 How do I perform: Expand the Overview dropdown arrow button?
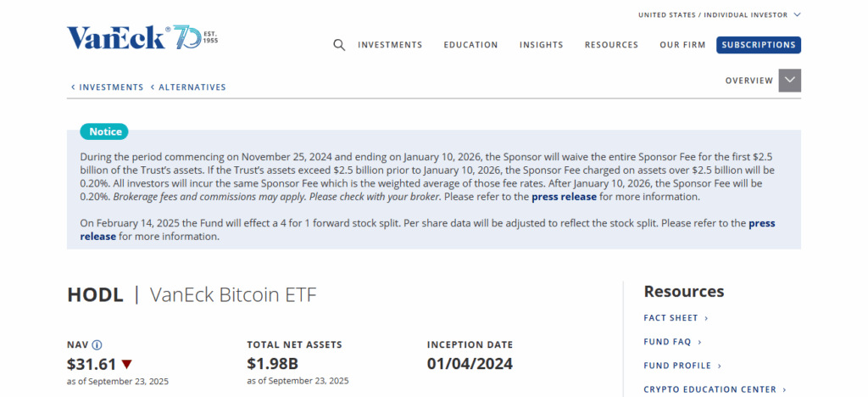click(x=789, y=81)
